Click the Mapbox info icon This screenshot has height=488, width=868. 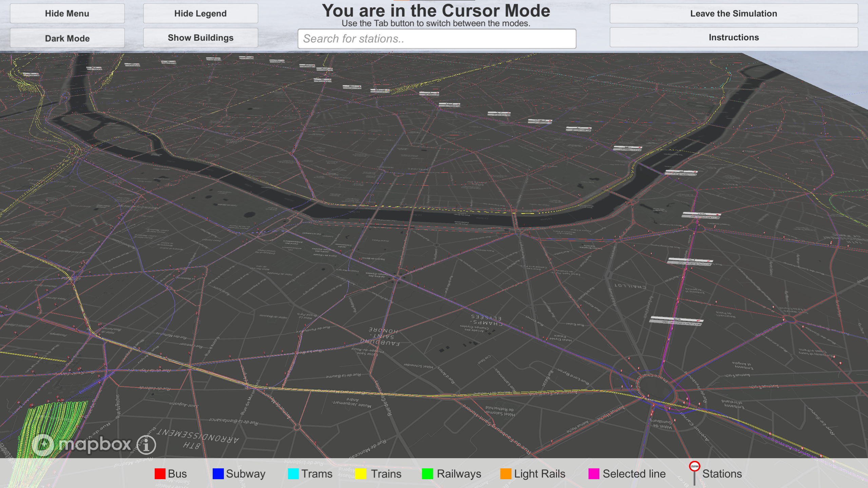click(146, 445)
